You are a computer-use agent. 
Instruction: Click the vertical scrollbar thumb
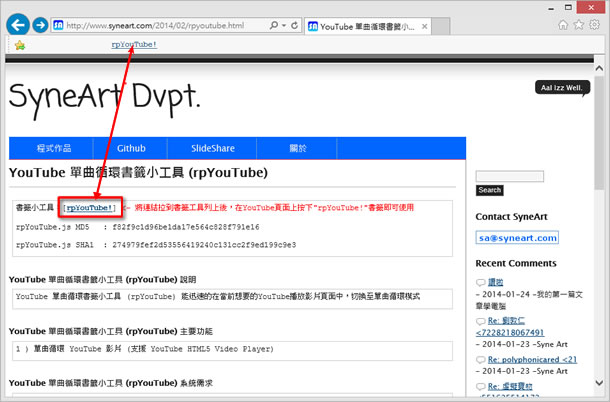pyautogui.click(x=599, y=133)
